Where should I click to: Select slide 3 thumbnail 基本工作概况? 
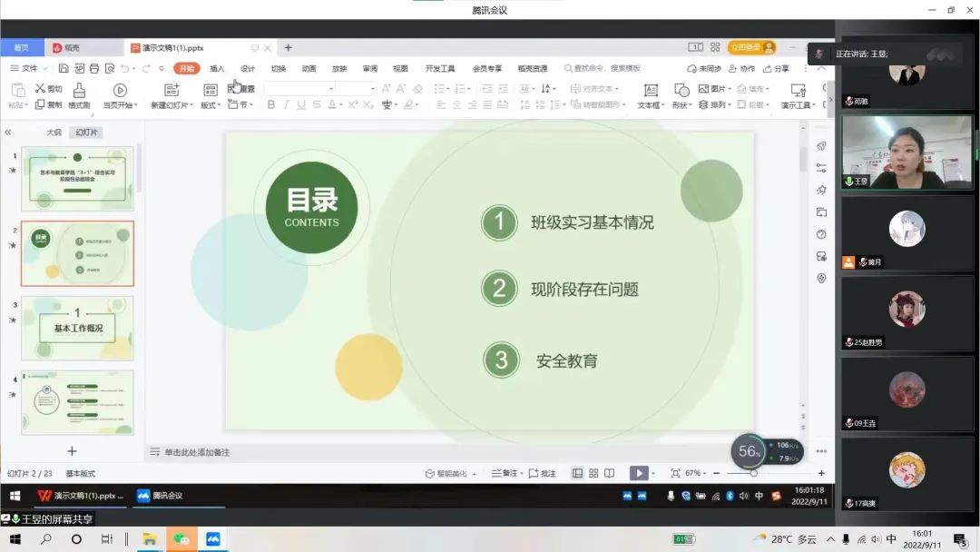coord(77,328)
